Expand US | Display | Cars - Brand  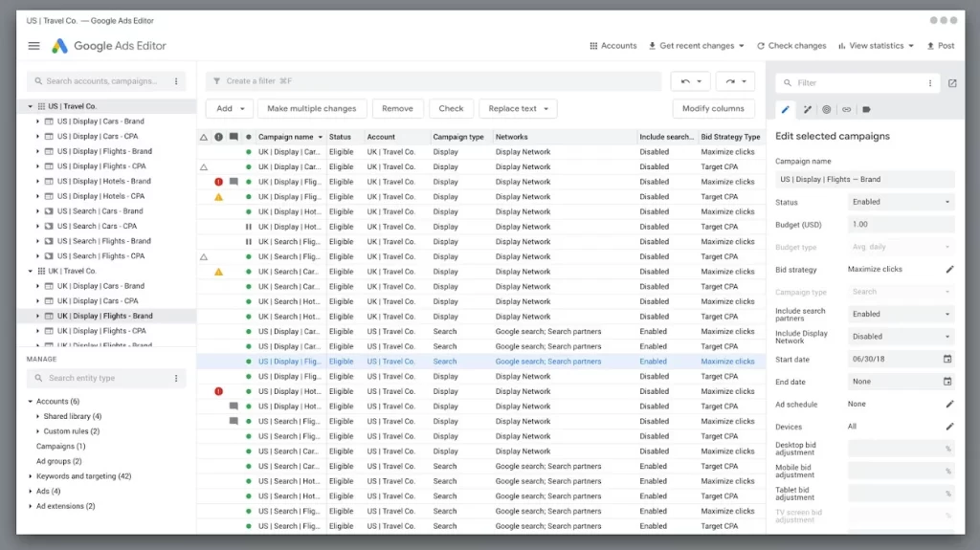coord(37,121)
